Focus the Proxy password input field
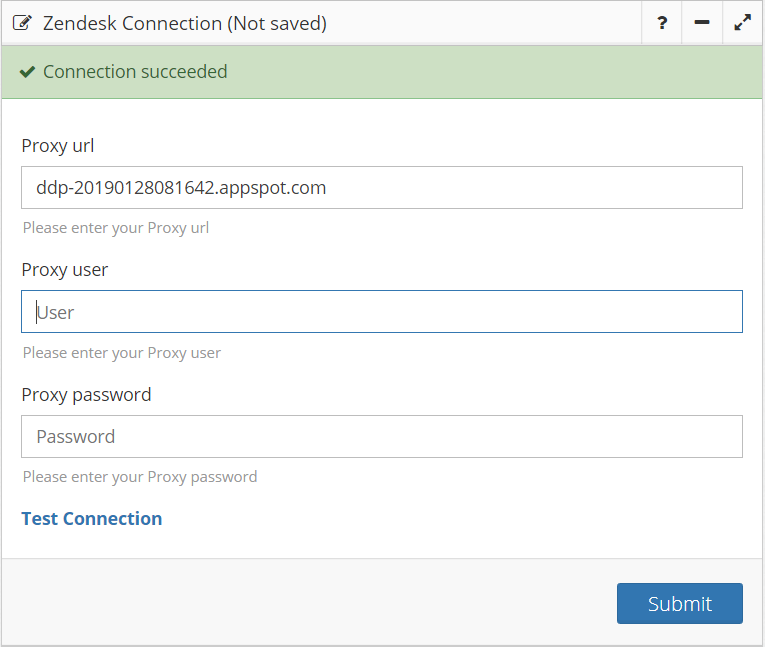The width and height of the screenshot is (765, 647). click(382, 436)
